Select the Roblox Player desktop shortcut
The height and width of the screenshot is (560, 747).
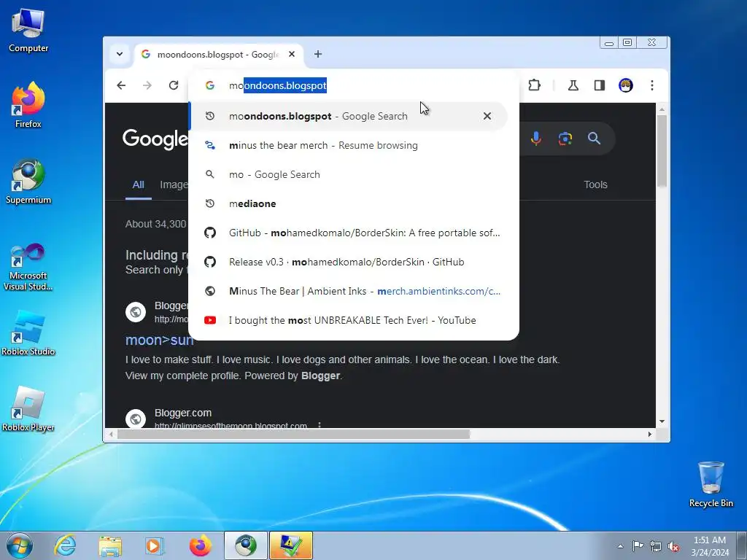pos(28,409)
